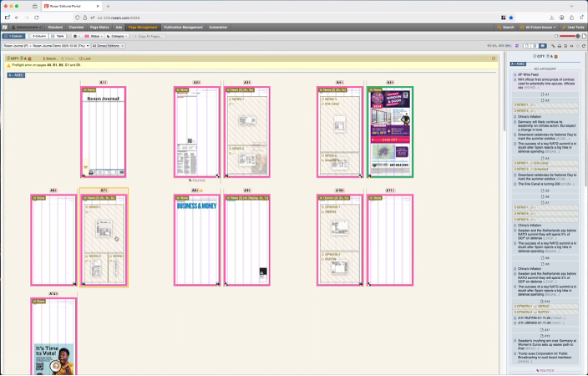Click the print icon in the toolbar

(x=559, y=46)
